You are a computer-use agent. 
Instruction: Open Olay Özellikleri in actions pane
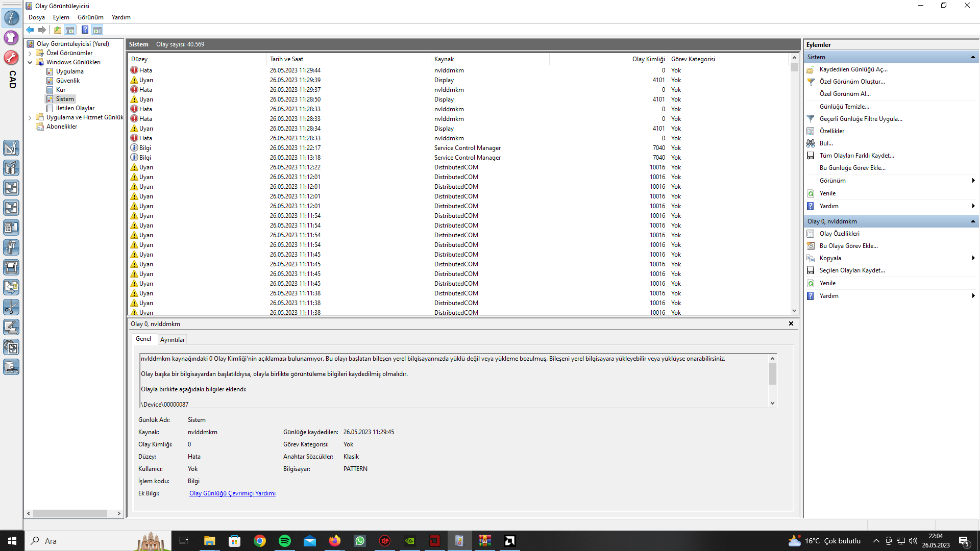tap(839, 234)
